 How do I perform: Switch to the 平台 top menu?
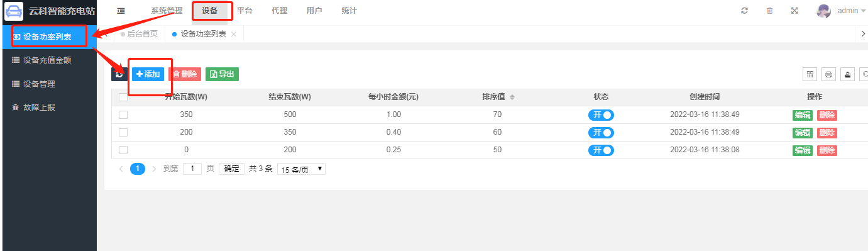tap(244, 11)
